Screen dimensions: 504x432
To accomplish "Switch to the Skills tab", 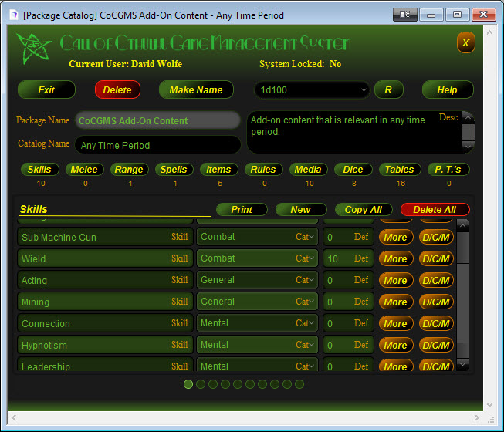I will (39, 169).
